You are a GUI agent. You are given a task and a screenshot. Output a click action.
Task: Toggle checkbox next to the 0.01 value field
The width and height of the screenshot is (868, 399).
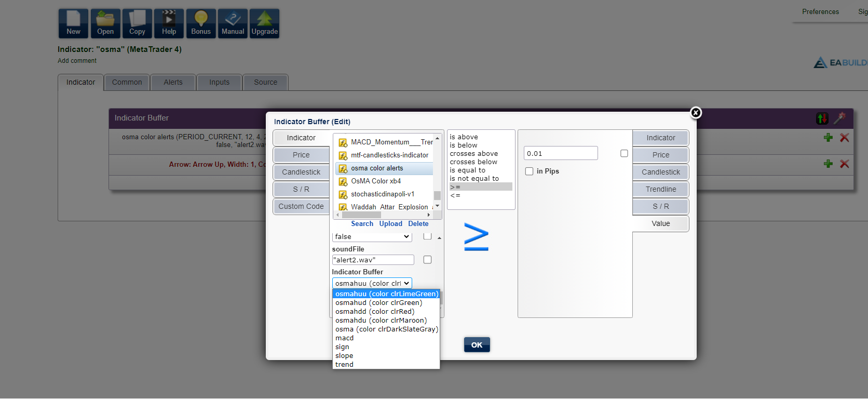pyautogui.click(x=624, y=153)
